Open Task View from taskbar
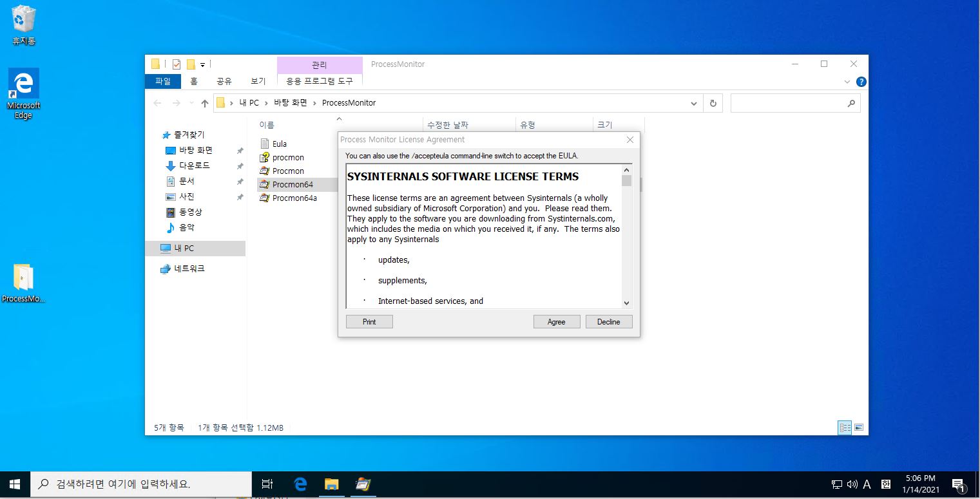980x499 pixels. [267, 484]
